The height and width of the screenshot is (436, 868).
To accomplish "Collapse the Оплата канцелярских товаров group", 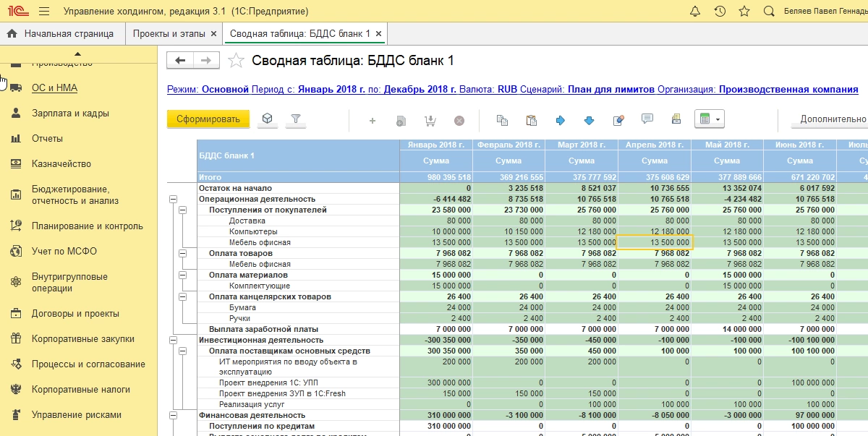I will pos(182,296).
